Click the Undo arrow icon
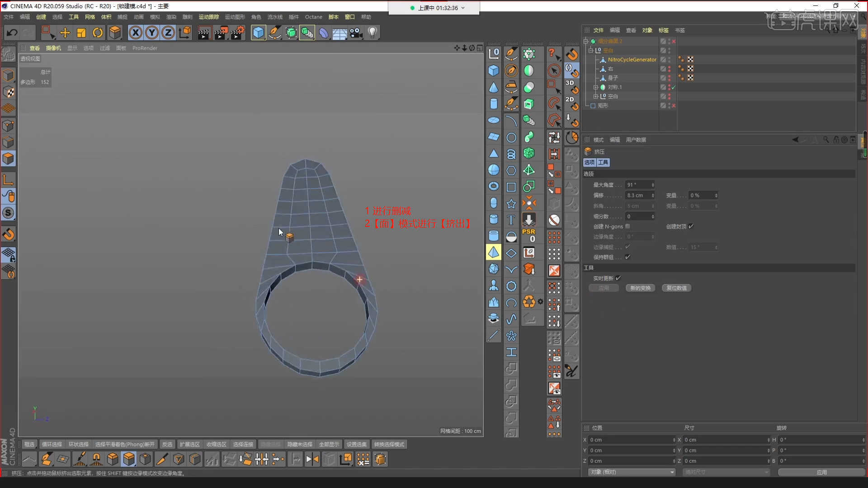This screenshot has width=868, height=488. 12,33
